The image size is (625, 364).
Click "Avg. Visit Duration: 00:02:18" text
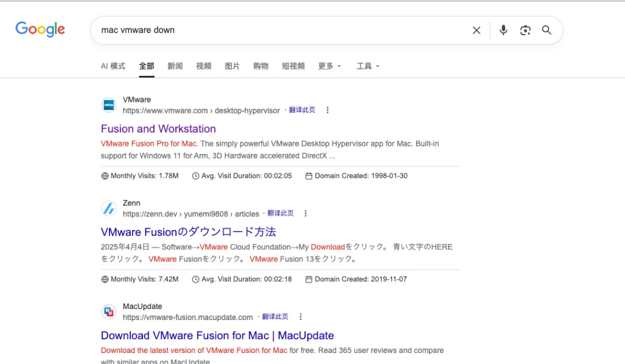click(x=247, y=279)
